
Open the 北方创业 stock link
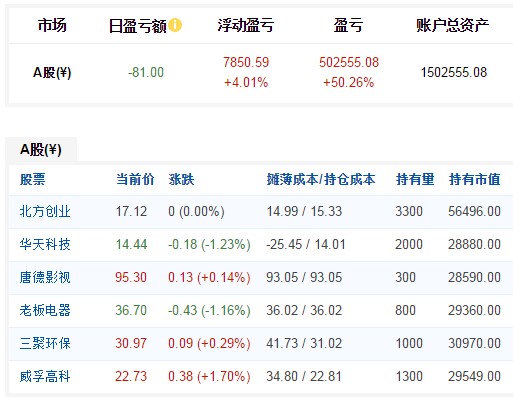coord(45,211)
